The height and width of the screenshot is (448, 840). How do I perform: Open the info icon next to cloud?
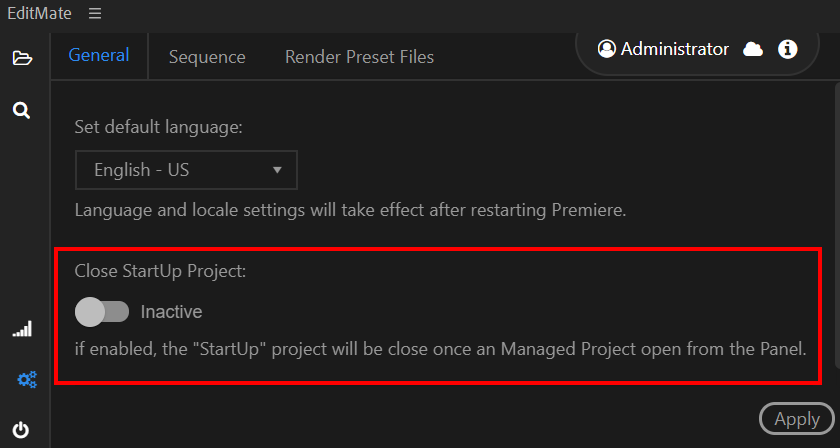point(788,49)
